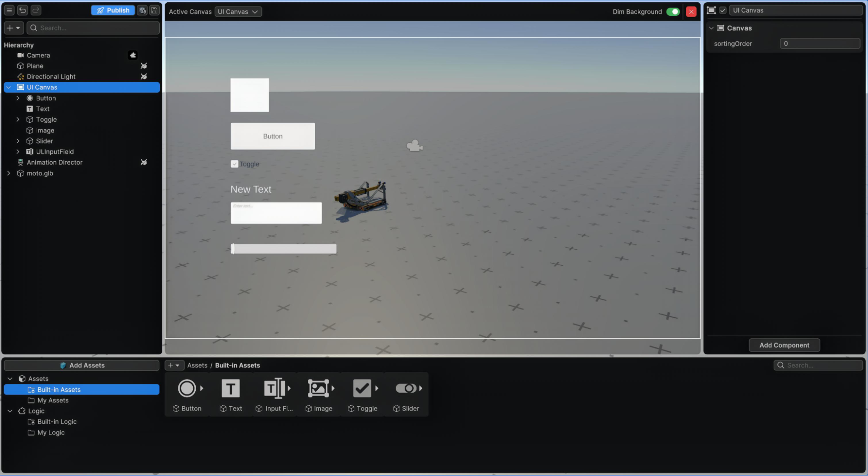Viewport: 868px width, 476px height.
Task: Click the Assets breadcrumb link
Action: coord(197,366)
